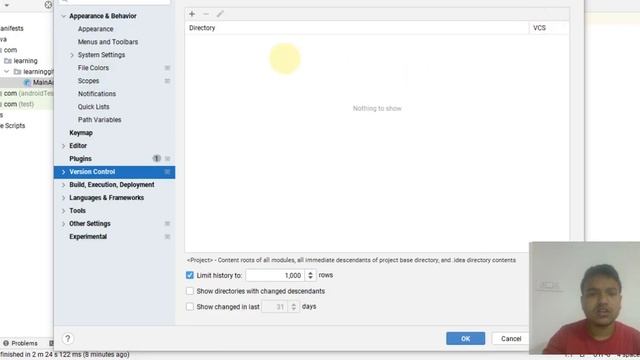Click the history rows number field
The image size is (640, 360).
(x=275, y=276)
